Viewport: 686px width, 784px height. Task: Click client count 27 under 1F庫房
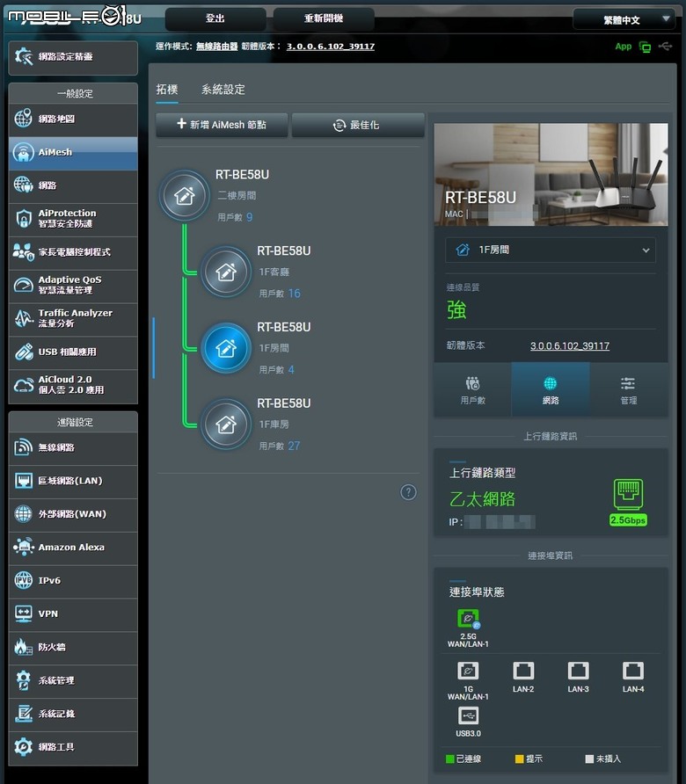pos(295,446)
